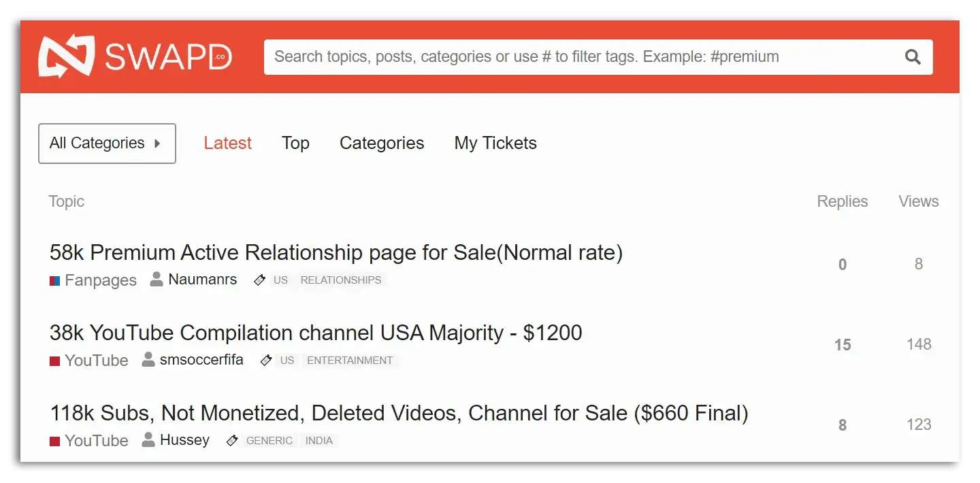980x483 pixels.
Task: Click the Fanpages category color badge
Action: tap(55, 280)
